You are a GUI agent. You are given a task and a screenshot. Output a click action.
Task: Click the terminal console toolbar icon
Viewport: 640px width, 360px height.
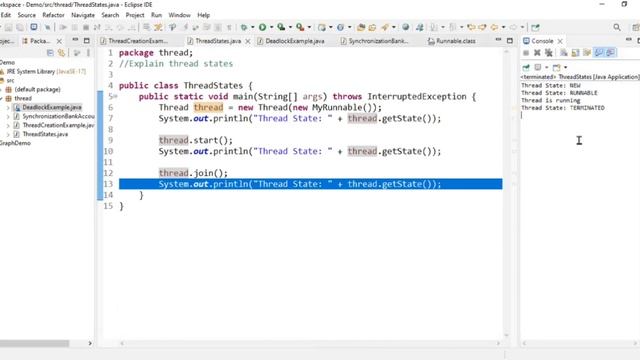34,27
